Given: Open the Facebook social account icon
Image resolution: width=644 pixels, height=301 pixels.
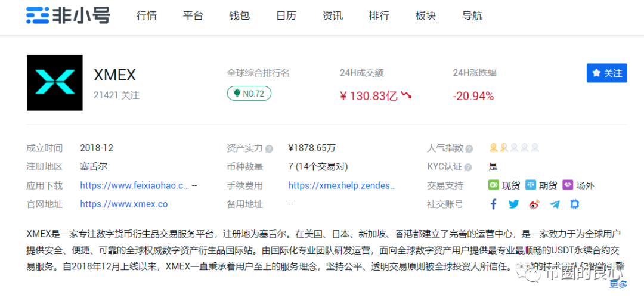Looking at the screenshot, I should [x=494, y=204].
